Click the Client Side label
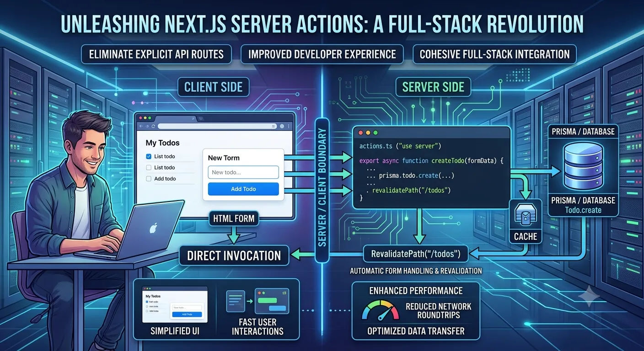Image resolution: width=644 pixels, height=351 pixels. click(213, 87)
